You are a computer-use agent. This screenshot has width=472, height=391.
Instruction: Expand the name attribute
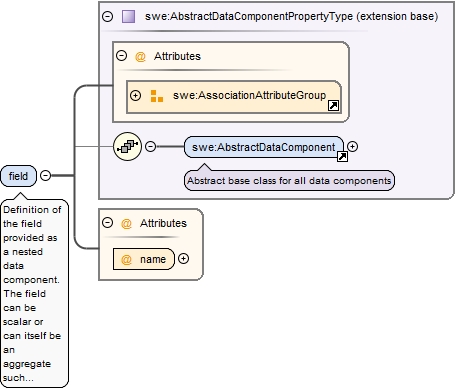[x=183, y=259]
